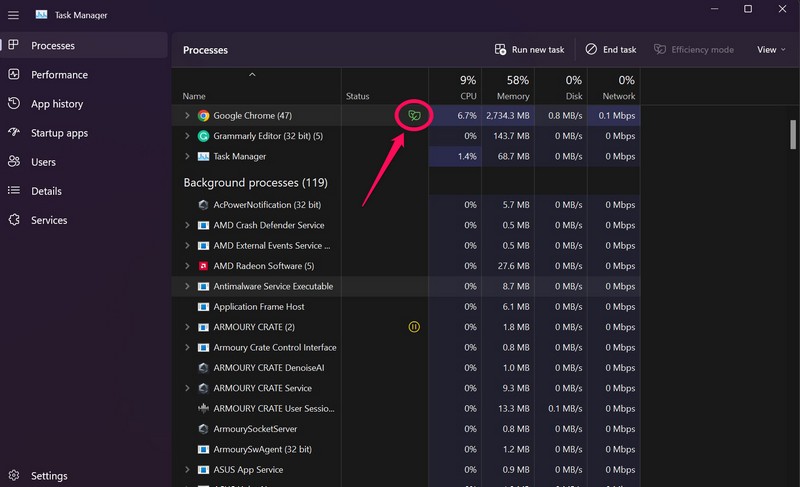Click the Google Chrome process icon
800x487 pixels.
point(203,116)
